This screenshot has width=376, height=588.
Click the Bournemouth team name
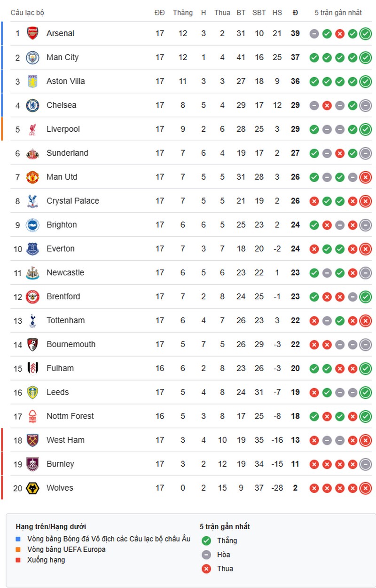pyautogui.click(x=71, y=344)
